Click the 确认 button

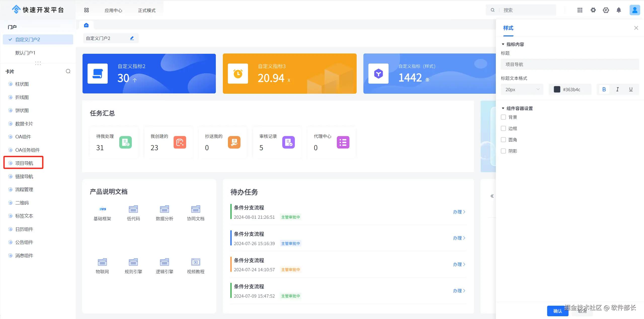(x=557, y=311)
